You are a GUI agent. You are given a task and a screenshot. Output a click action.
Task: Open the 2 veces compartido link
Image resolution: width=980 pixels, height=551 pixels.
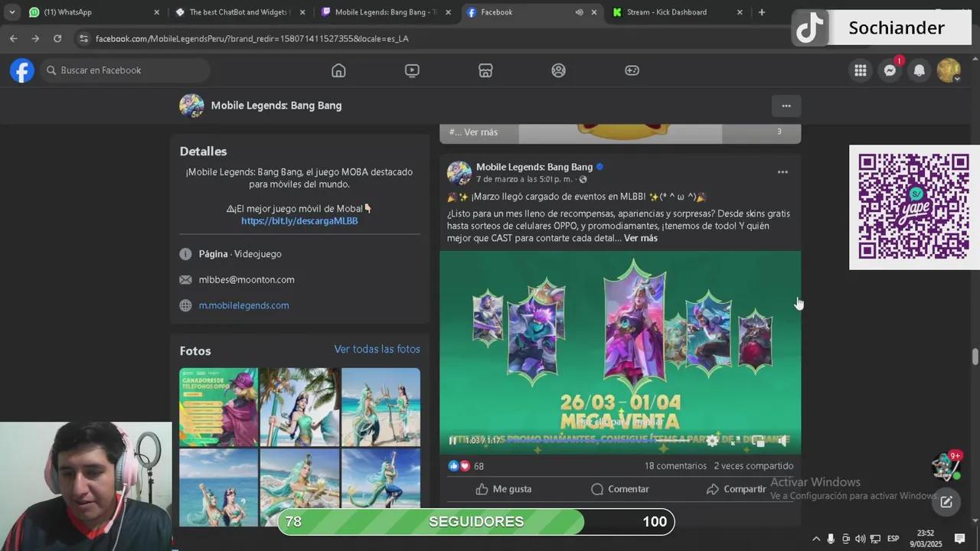pyautogui.click(x=753, y=465)
